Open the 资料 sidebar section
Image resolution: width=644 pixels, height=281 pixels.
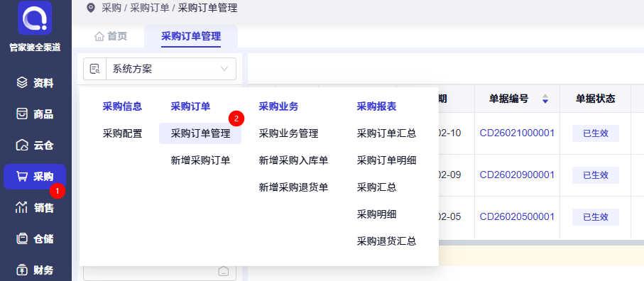tap(35, 83)
